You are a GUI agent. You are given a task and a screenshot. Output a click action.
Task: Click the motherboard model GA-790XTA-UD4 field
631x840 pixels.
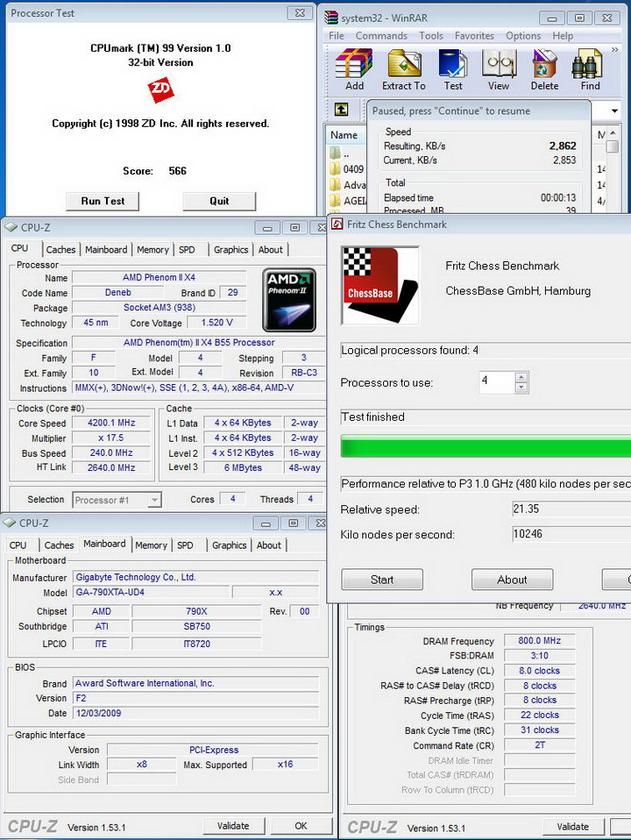pos(151,592)
